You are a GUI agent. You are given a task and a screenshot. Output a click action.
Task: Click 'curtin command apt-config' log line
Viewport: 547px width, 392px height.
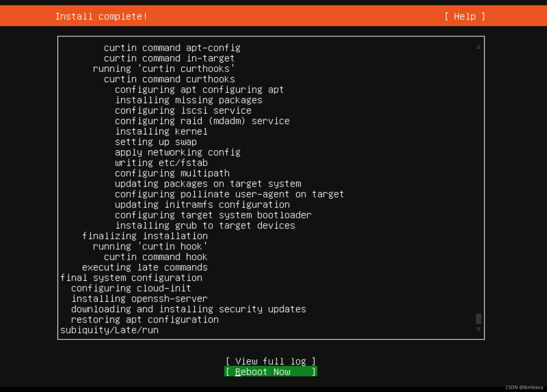pyautogui.click(x=172, y=48)
